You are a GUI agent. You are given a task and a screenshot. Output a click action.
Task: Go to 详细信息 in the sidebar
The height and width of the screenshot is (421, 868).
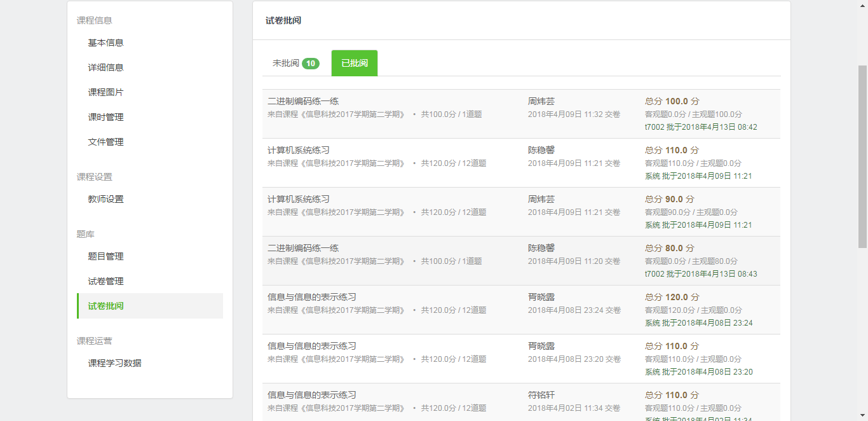click(x=105, y=67)
